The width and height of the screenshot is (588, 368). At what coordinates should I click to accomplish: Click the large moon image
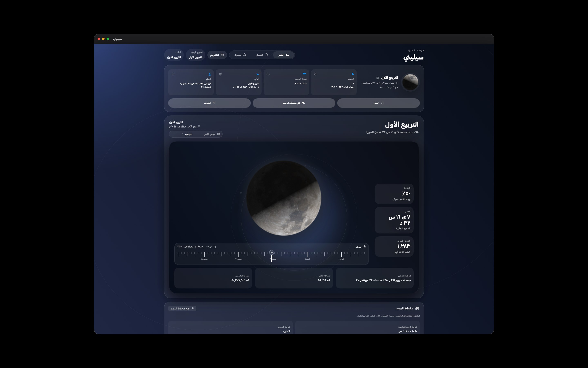point(284,198)
